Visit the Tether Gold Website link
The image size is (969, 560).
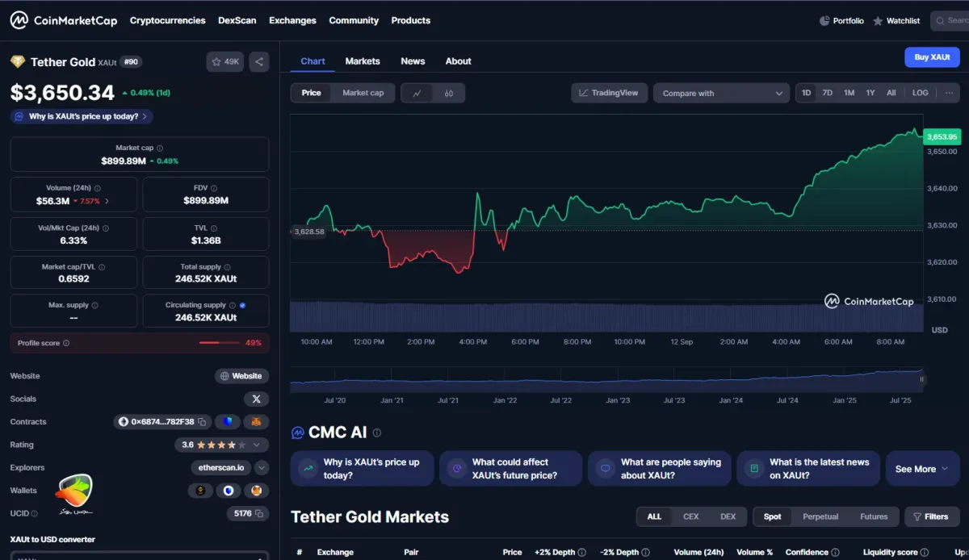[x=241, y=376]
